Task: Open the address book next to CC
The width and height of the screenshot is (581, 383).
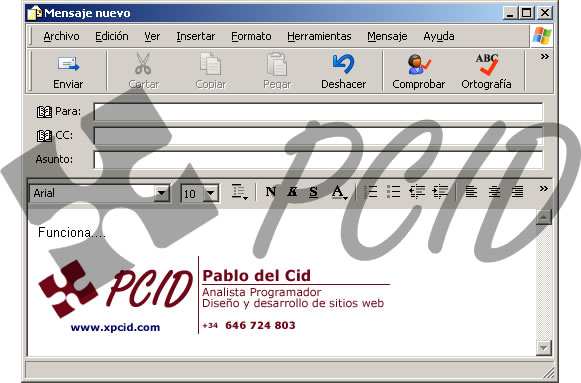Action: (x=44, y=136)
